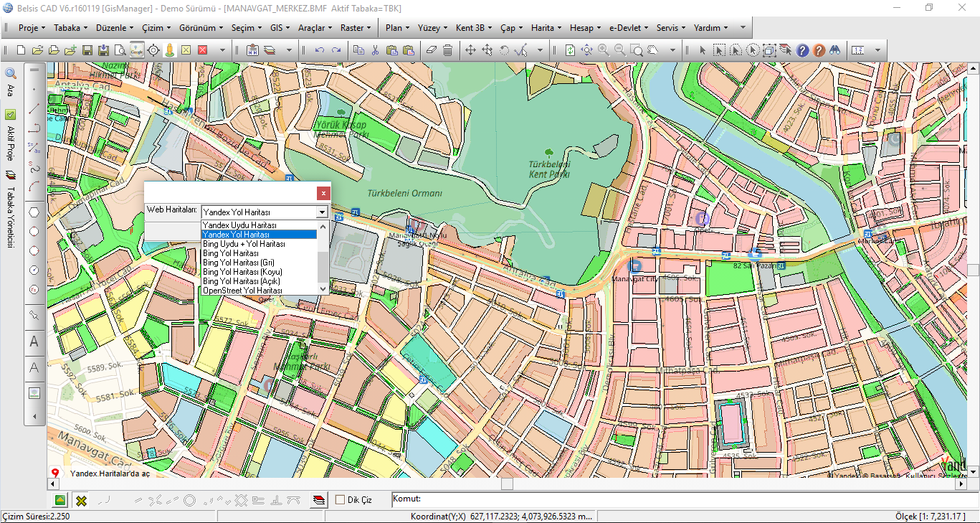Click the binoculars find icon
Viewport: 980px width, 523px height.
click(x=835, y=50)
